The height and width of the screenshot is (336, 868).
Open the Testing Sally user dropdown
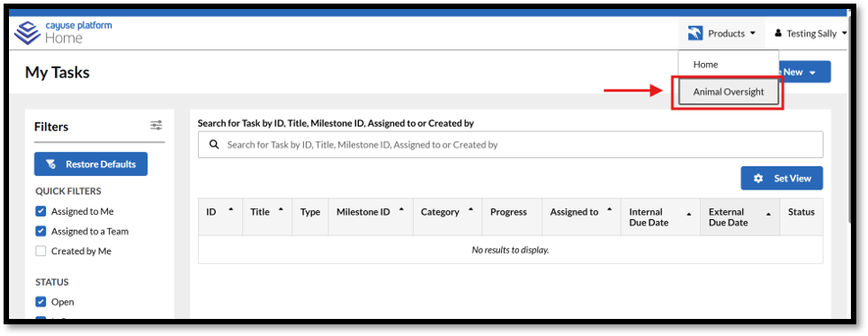point(811,33)
